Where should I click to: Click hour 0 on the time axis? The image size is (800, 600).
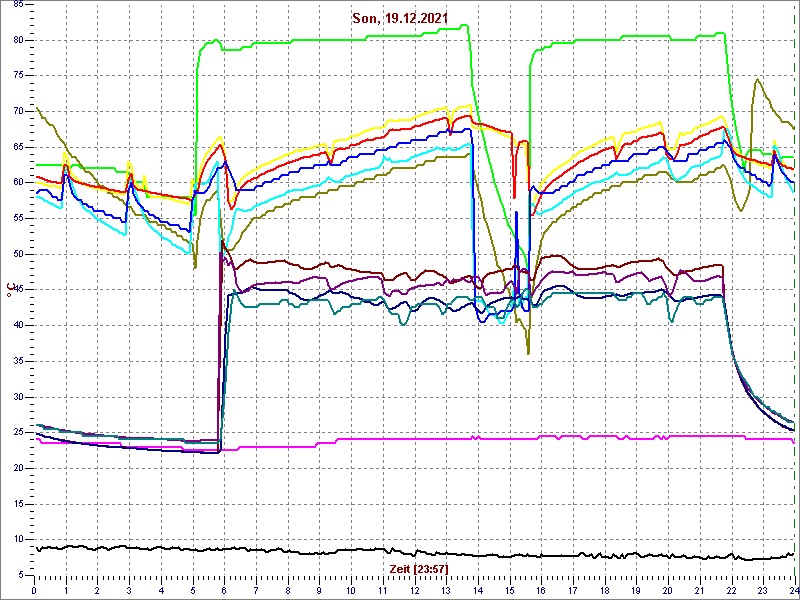tap(34, 589)
